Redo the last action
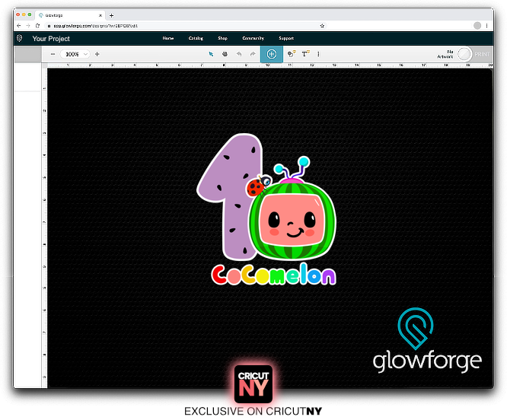This screenshot has width=507, height=420. 253,54
